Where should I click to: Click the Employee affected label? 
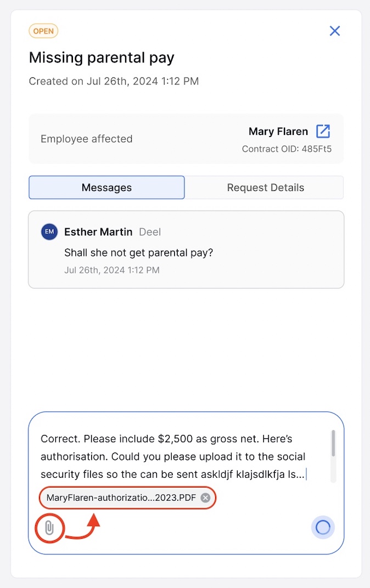(x=87, y=139)
